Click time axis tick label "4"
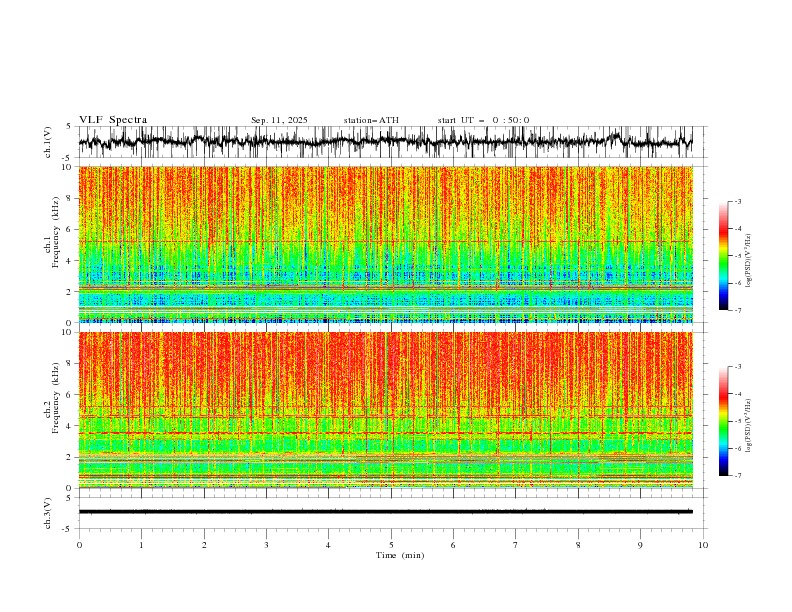 328,545
